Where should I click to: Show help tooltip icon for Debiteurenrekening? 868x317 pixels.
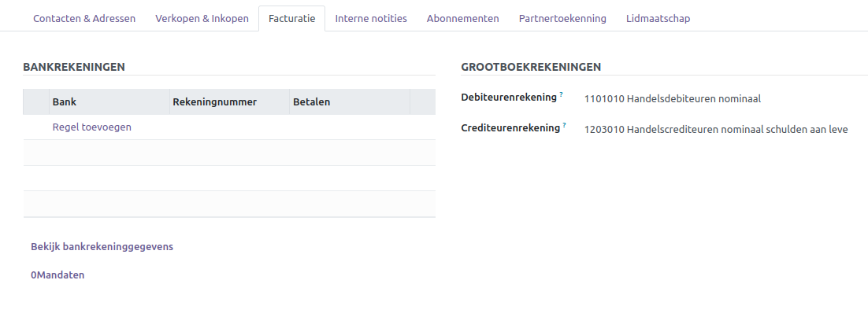(x=562, y=94)
